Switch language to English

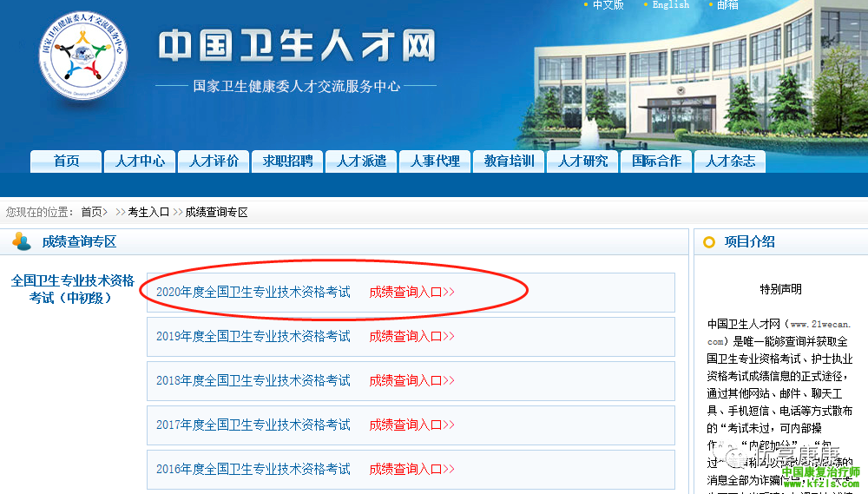pyautogui.click(x=670, y=5)
